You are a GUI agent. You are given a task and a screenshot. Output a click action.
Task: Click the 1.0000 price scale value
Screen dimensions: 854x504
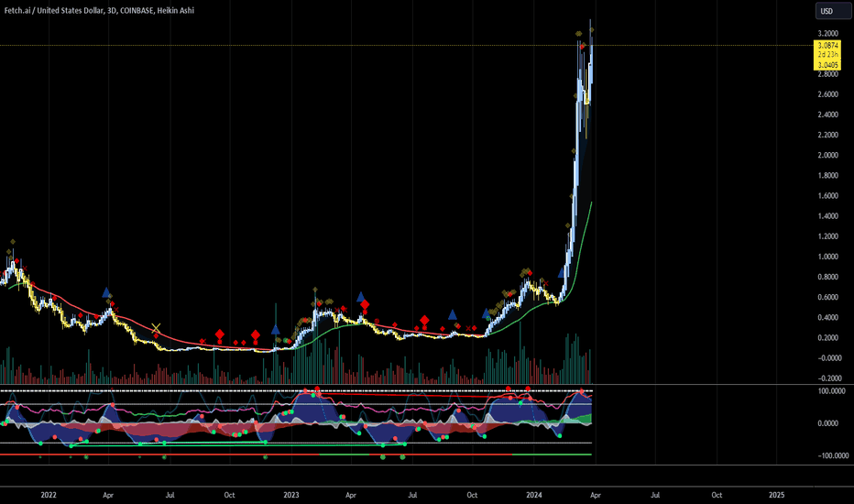pyautogui.click(x=827, y=257)
